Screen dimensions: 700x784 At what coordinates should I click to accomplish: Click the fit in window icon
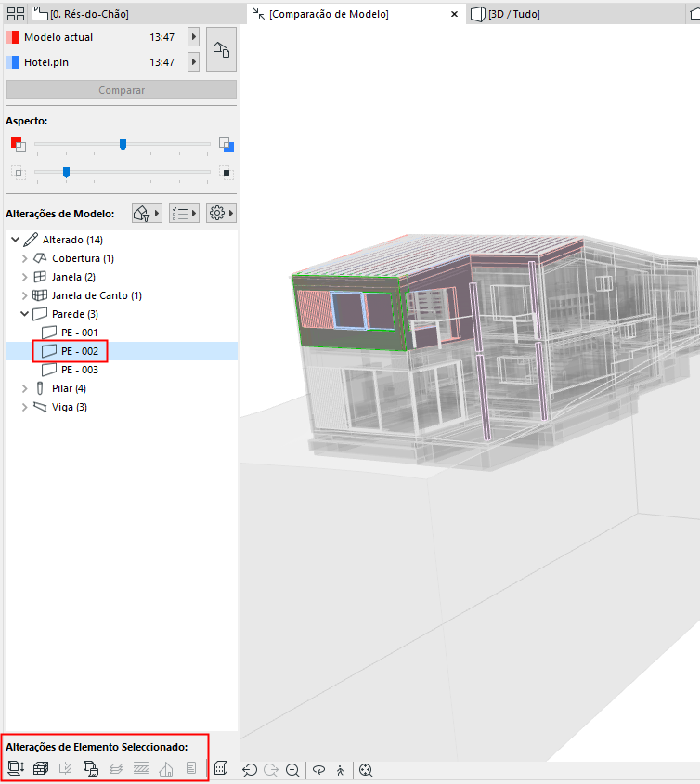click(366, 770)
